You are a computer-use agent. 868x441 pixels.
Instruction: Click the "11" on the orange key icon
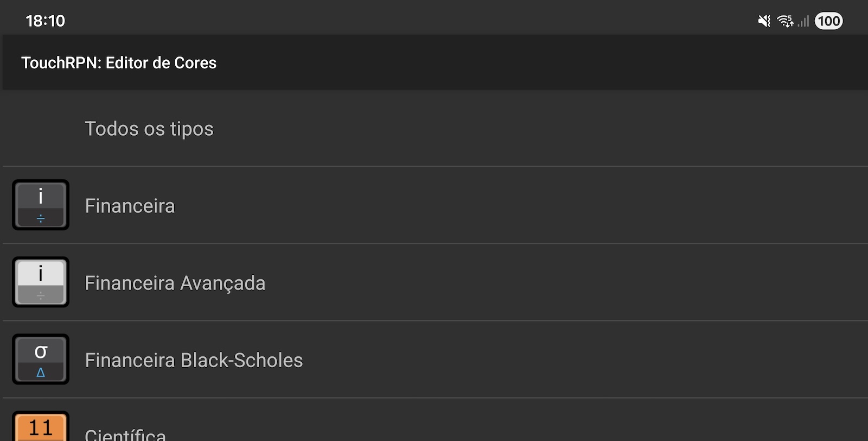tap(41, 427)
